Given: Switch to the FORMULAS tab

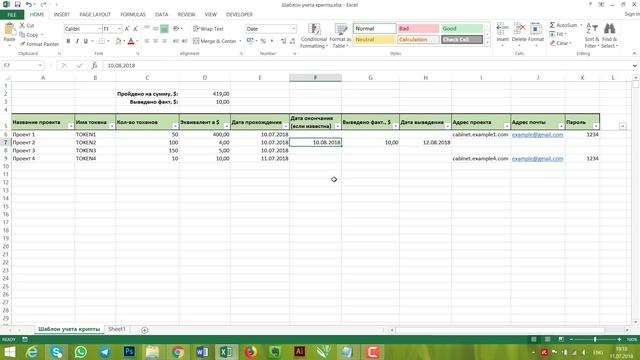Looking at the screenshot, I should pos(133,15).
